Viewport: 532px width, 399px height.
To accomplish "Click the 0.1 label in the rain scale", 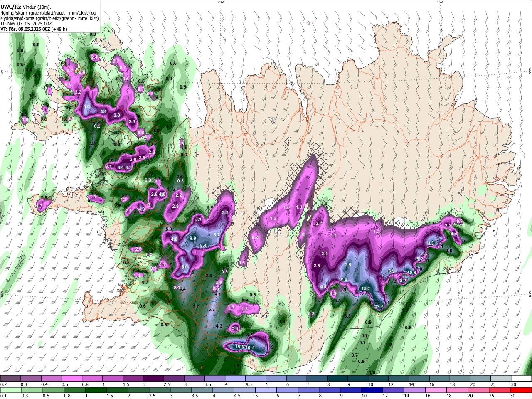I will [x=4, y=396].
